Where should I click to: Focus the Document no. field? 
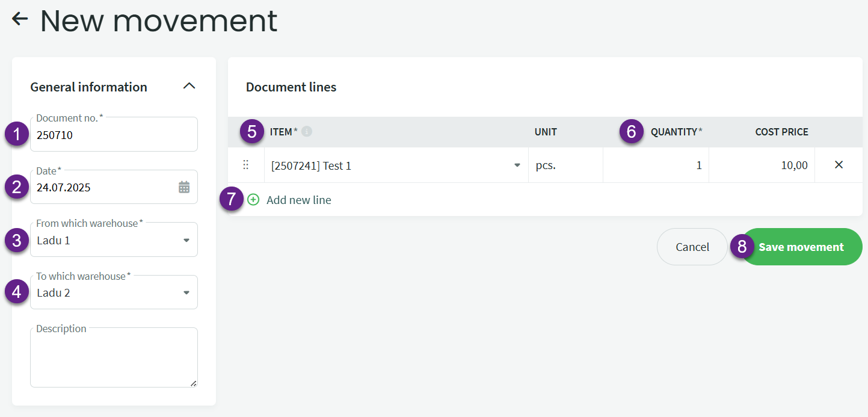click(x=113, y=135)
